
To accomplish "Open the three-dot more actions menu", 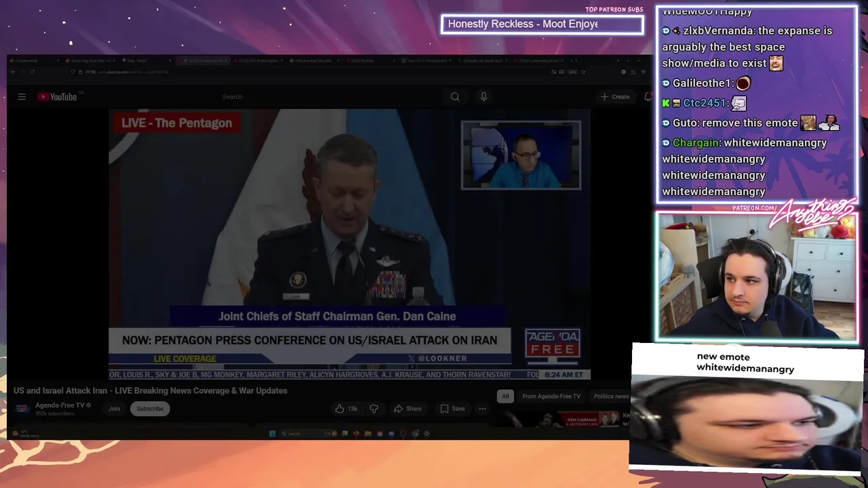I will coord(482,409).
